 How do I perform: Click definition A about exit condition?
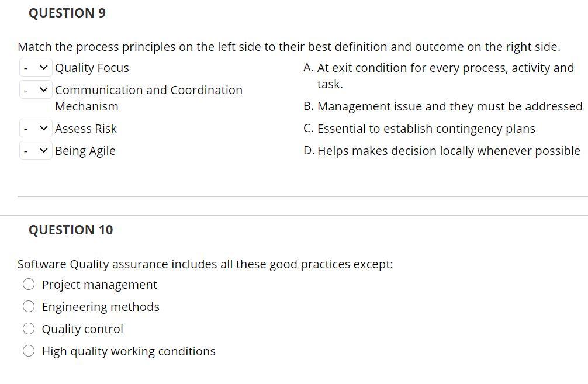pyautogui.click(x=439, y=76)
